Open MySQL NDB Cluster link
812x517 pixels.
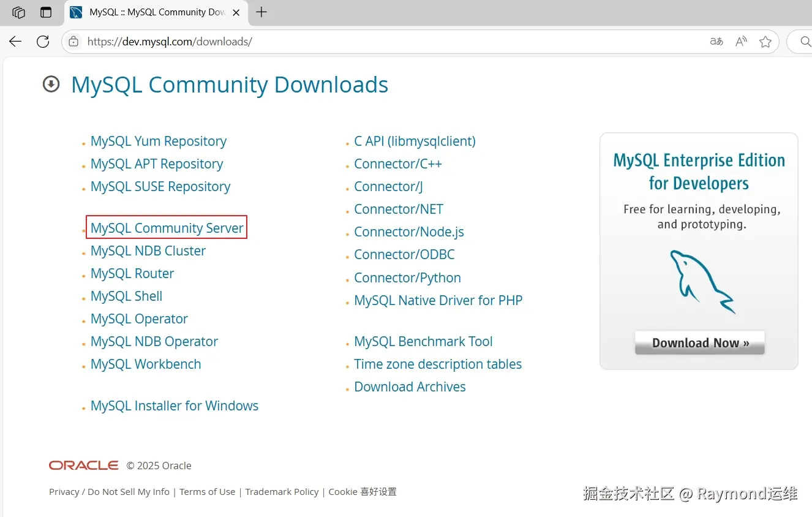[148, 251]
